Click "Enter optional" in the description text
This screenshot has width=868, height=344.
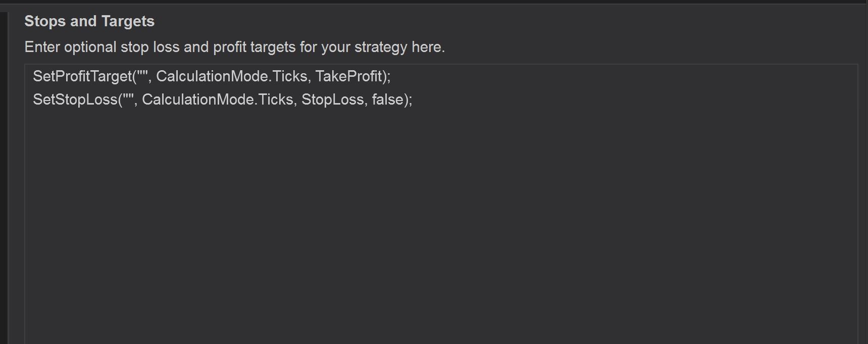point(70,47)
